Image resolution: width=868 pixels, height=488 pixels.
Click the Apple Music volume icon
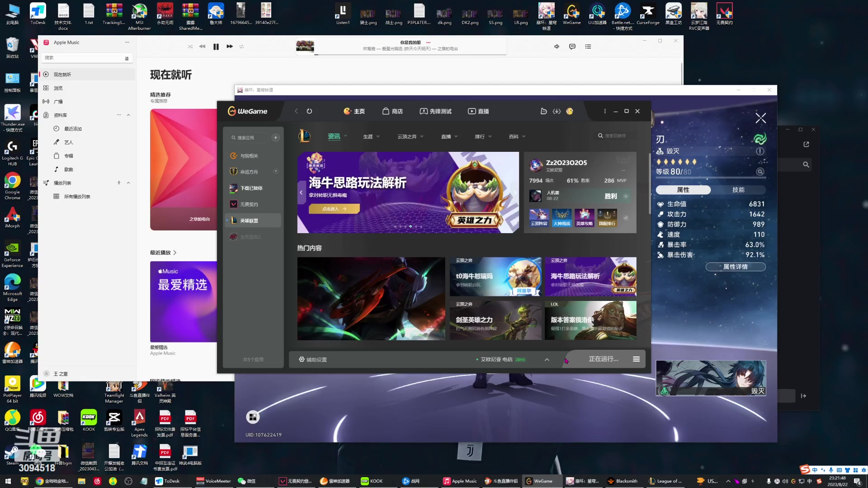point(557,47)
